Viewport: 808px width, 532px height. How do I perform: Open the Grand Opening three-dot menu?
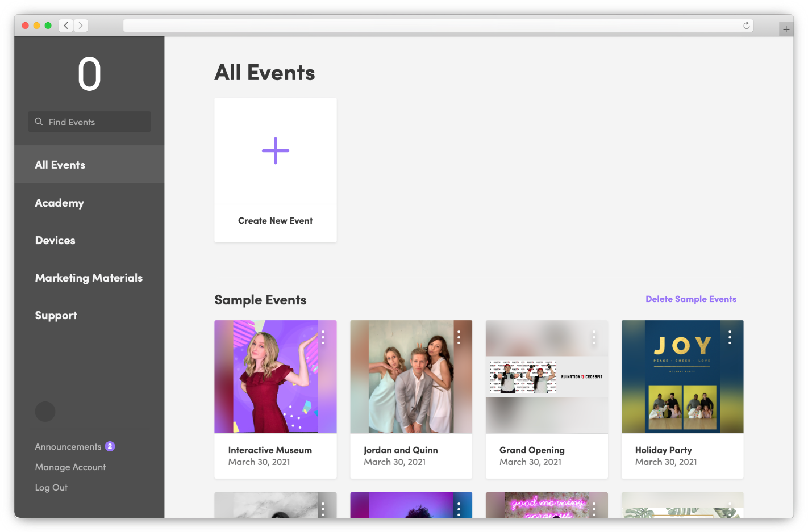tap(594, 337)
